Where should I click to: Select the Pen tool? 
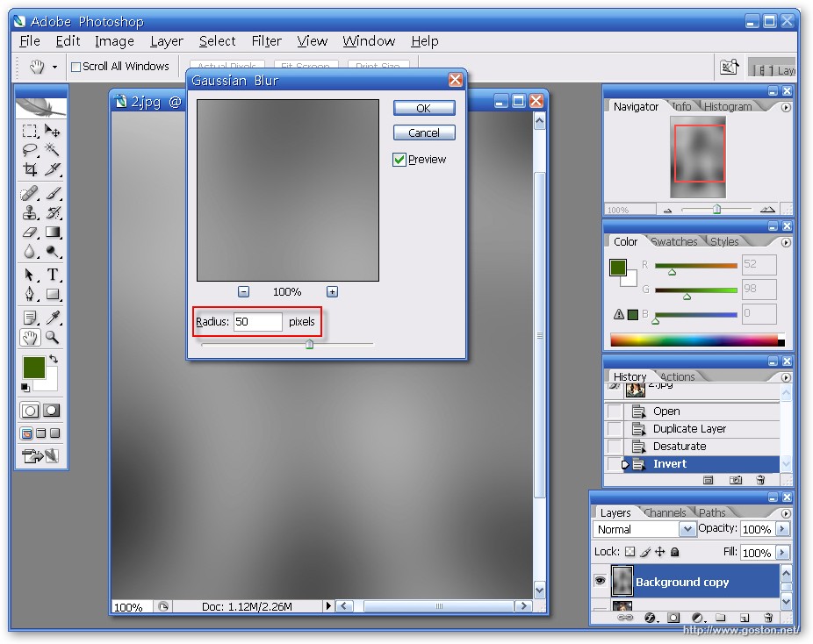pos(30,294)
